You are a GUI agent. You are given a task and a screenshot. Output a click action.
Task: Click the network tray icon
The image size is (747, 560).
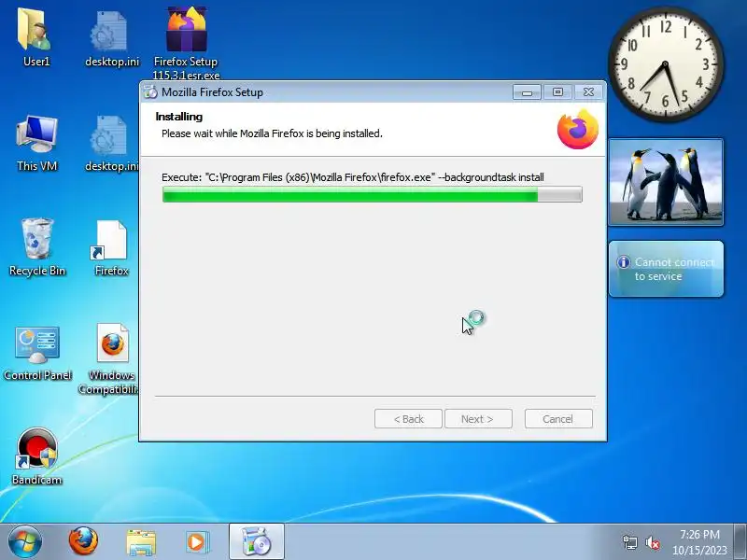pos(629,542)
